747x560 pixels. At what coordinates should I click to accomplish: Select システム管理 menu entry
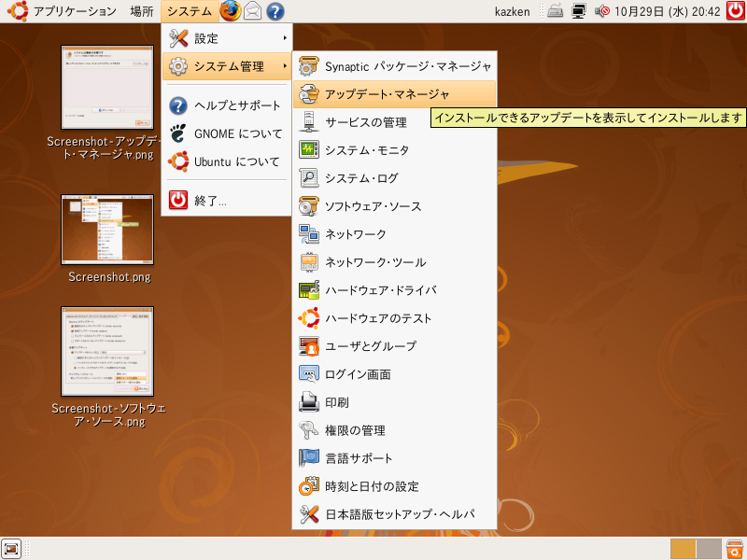(x=227, y=66)
